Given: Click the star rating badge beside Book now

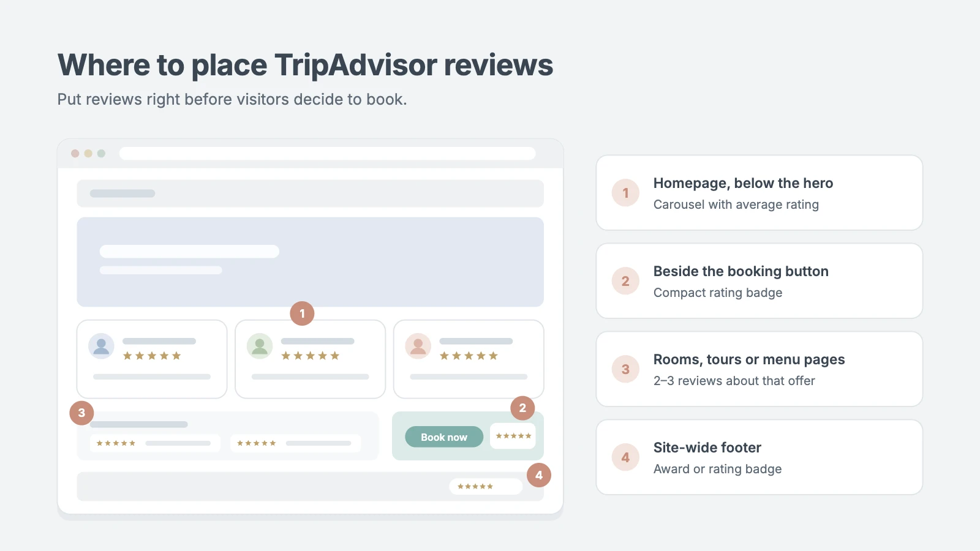Looking at the screenshot, I should 513,436.
